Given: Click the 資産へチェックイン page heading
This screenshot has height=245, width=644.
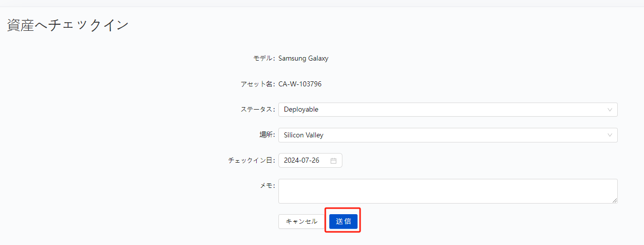Looking at the screenshot, I should coord(68,26).
